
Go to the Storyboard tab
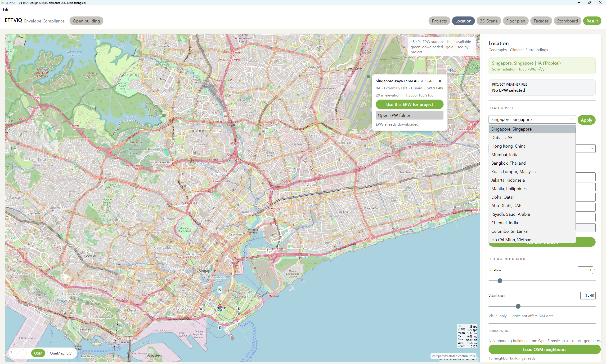click(x=567, y=21)
